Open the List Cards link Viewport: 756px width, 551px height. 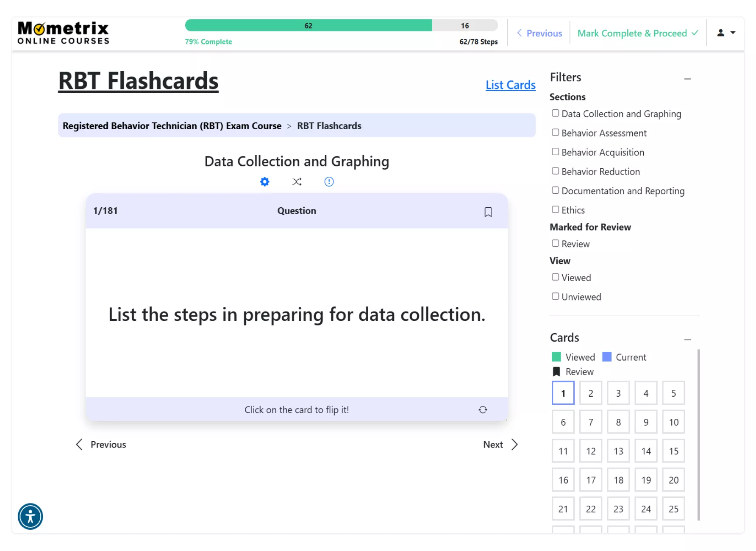coord(510,85)
